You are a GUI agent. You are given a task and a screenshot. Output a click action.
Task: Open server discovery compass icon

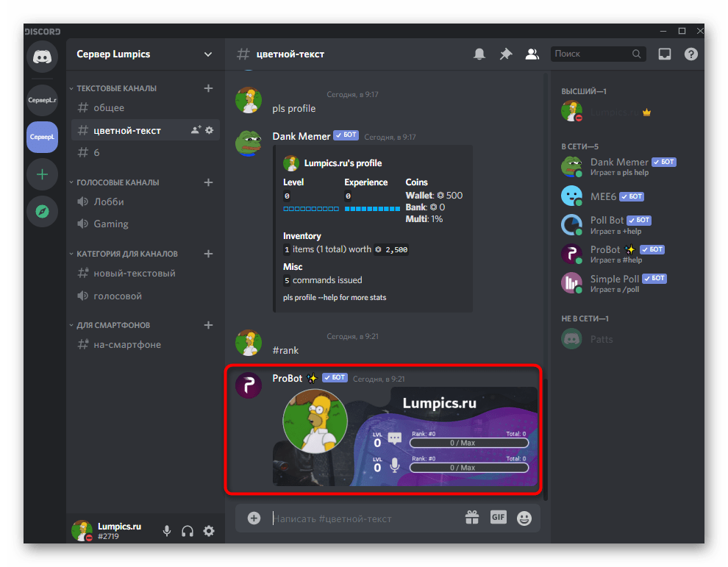pyautogui.click(x=42, y=212)
